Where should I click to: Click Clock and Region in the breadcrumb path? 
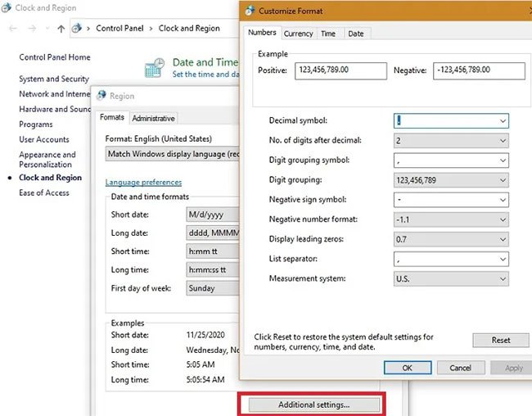pos(189,28)
